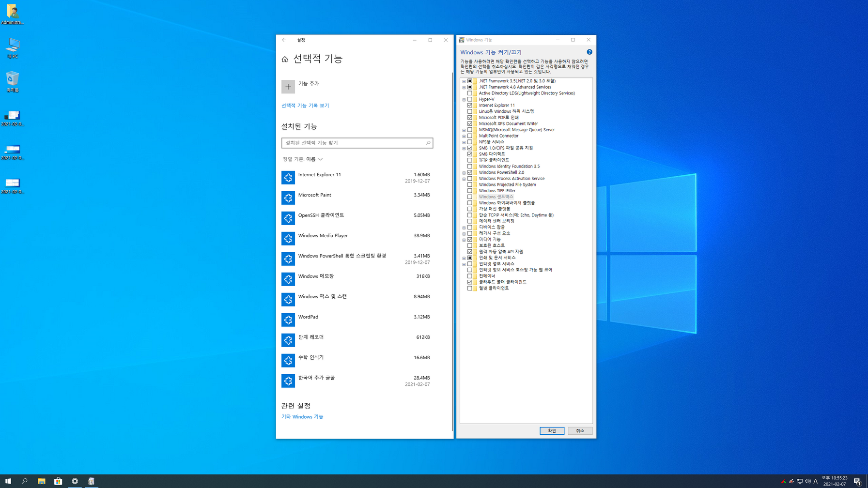The image size is (868, 488).
Task: Select the 내 PC desktop icon
Action: coord(13,48)
